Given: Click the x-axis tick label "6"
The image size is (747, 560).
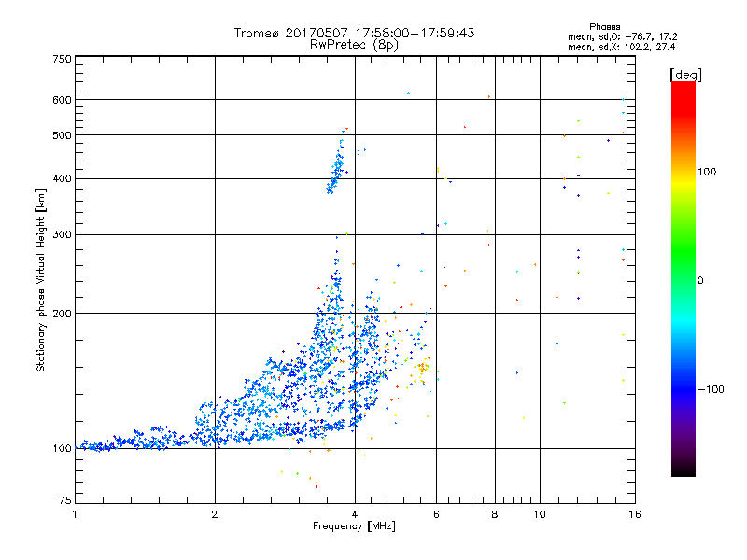Looking at the screenshot, I should [x=436, y=514].
